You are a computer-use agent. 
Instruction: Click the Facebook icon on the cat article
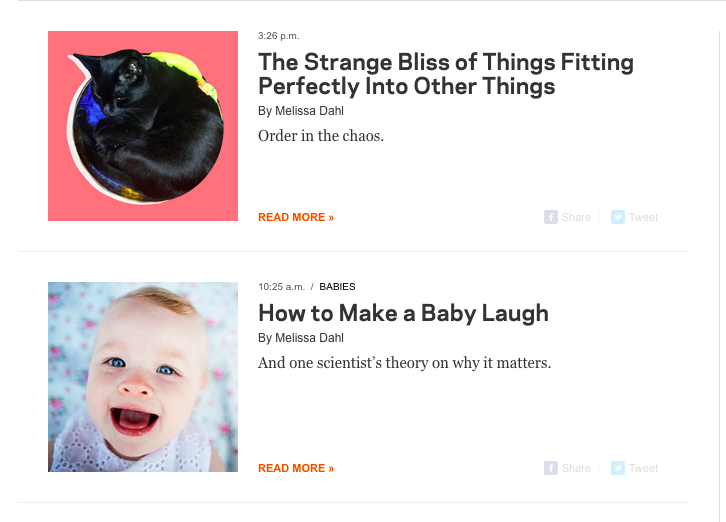click(551, 217)
